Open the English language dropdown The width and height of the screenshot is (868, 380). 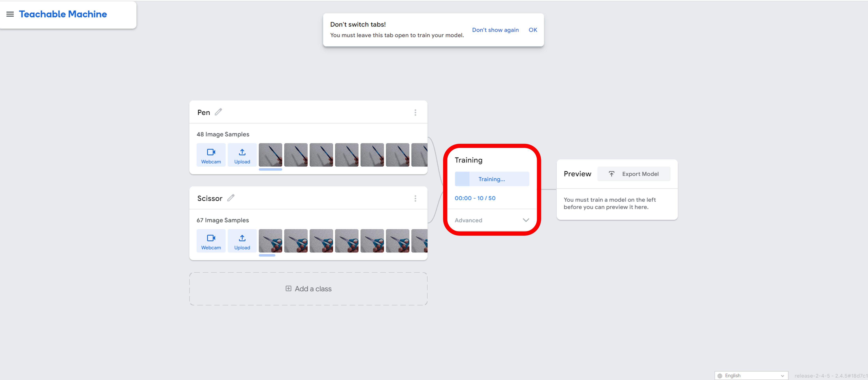(x=751, y=375)
